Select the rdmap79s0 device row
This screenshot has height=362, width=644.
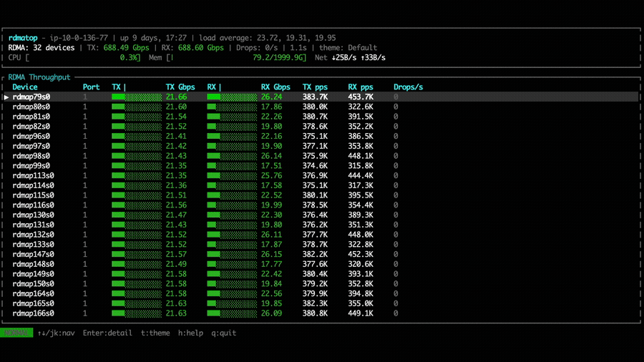(x=321, y=97)
